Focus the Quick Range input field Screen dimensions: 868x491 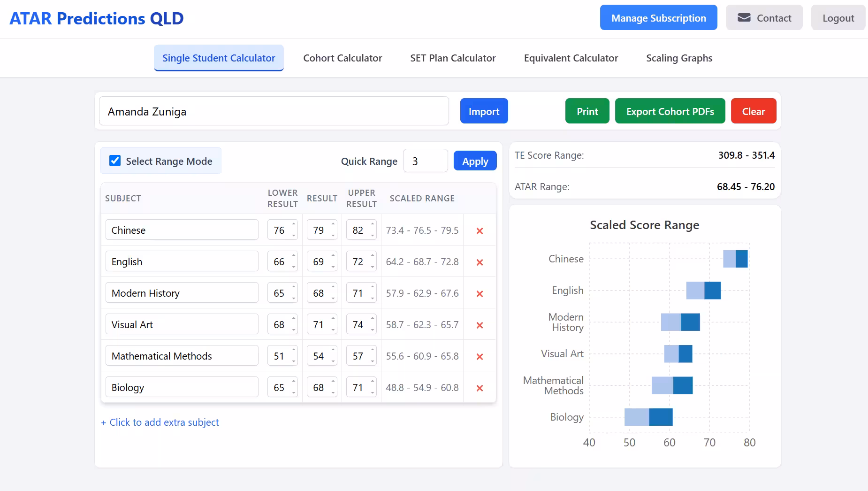(425, 161)
